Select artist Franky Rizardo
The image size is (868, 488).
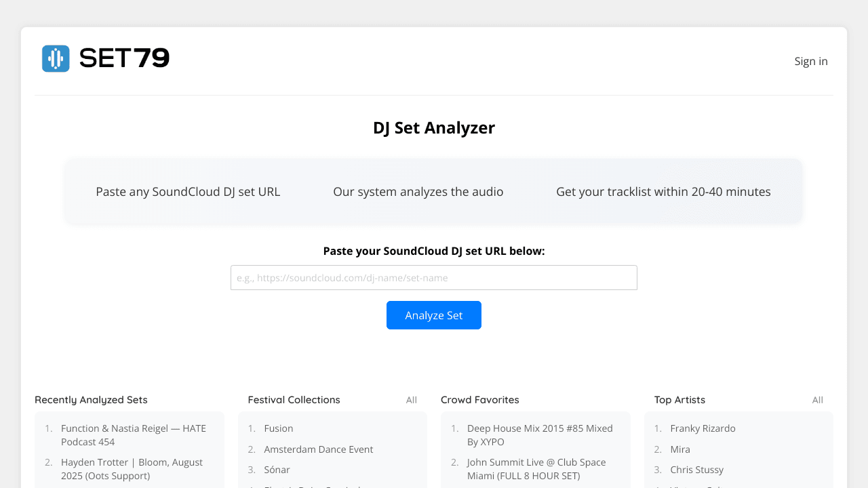click(x=703, y=428)
